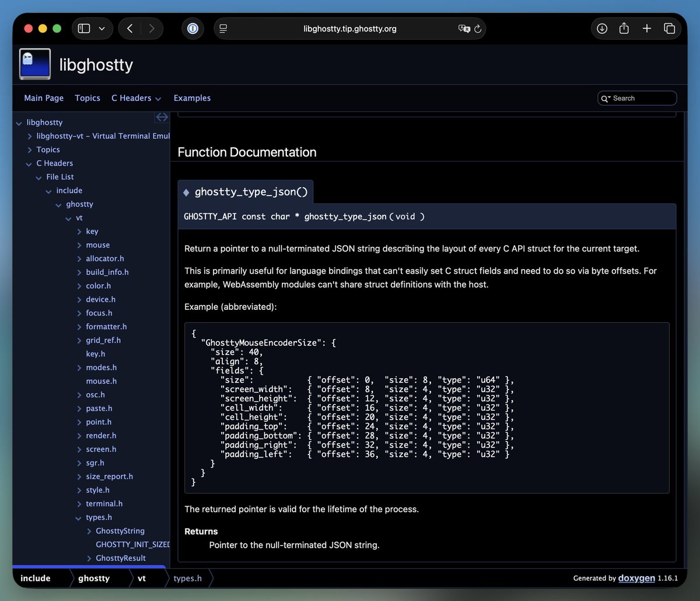Click vt in breadcrumb path

[x=142, y=578]
